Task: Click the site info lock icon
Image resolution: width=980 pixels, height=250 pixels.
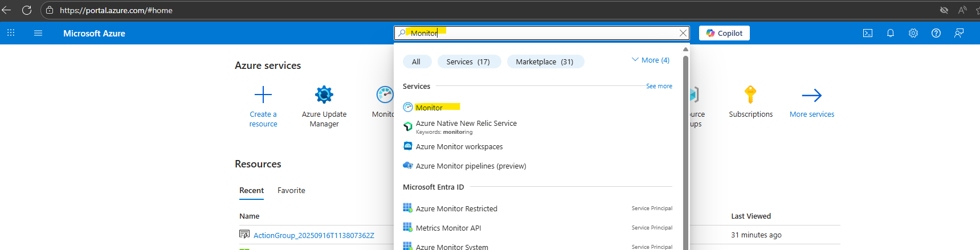Action: click(50, 10)
